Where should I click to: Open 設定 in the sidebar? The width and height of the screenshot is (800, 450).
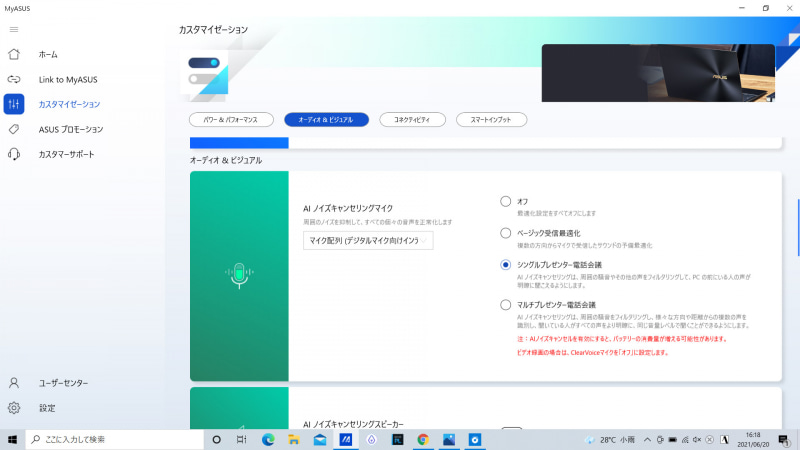(x=47, y=408)
